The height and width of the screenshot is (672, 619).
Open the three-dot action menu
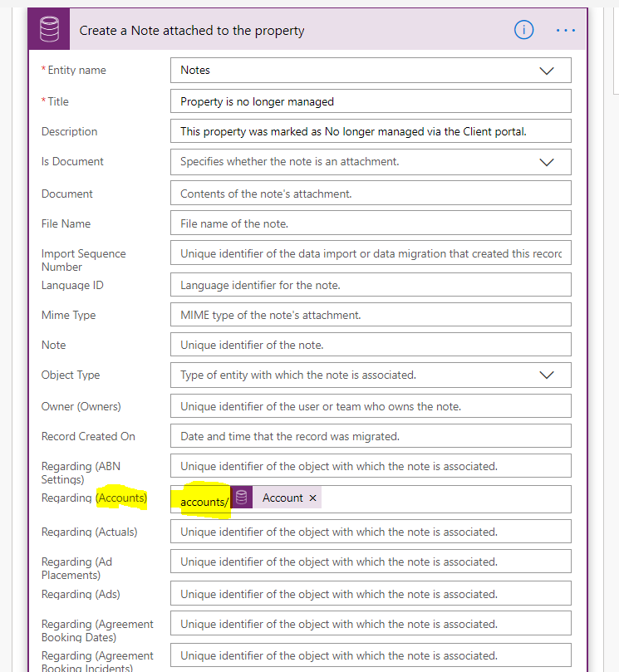[565, 30]
